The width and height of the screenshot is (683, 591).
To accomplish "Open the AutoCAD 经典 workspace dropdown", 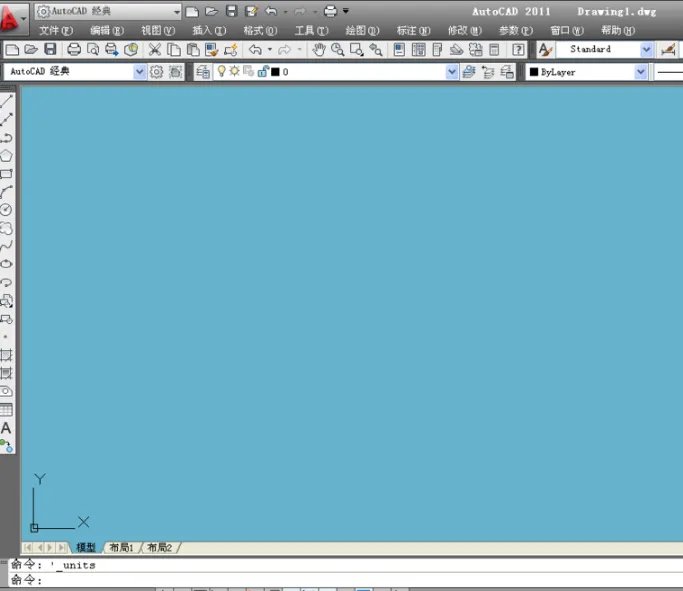I will pos(139,72).
